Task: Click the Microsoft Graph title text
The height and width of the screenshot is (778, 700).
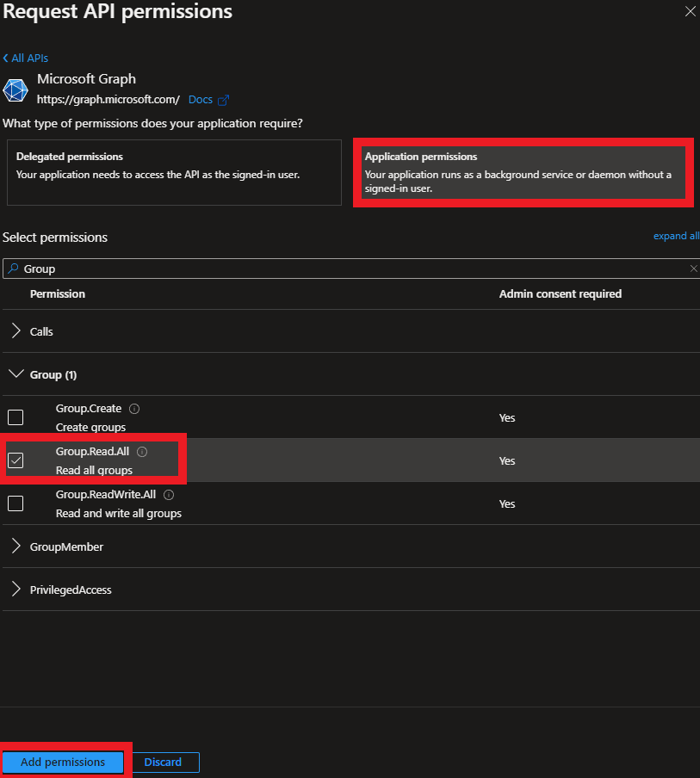Action: tap(86, 79)
